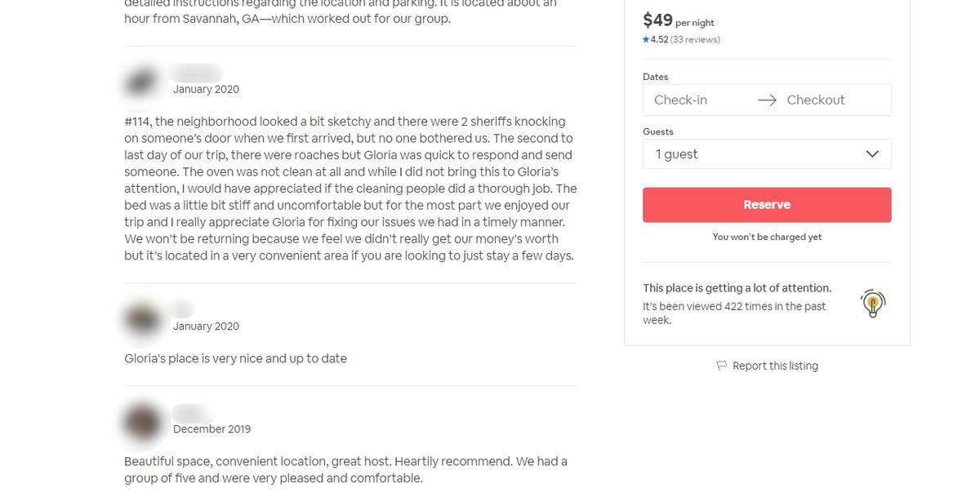Click the Guests label above the selector
The width and height of the screenshot is (980, 493).
pyautogui.click(x=658, y=131)
